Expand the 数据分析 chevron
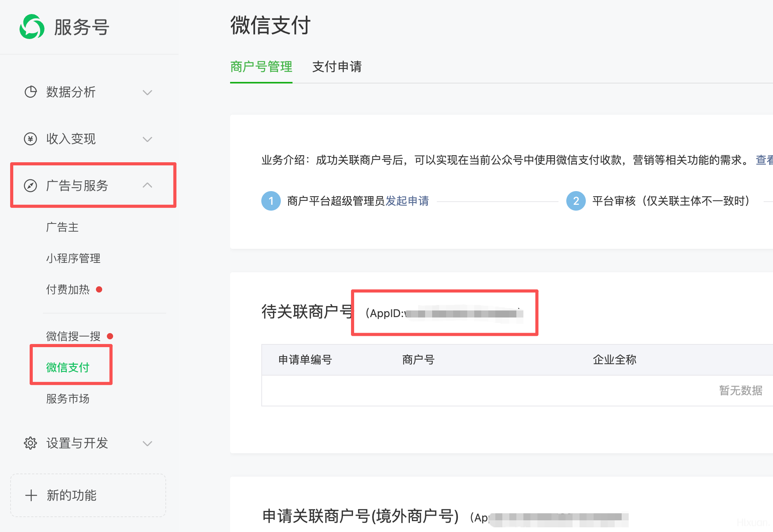The image size is (773, 532). tap(147, 92)
